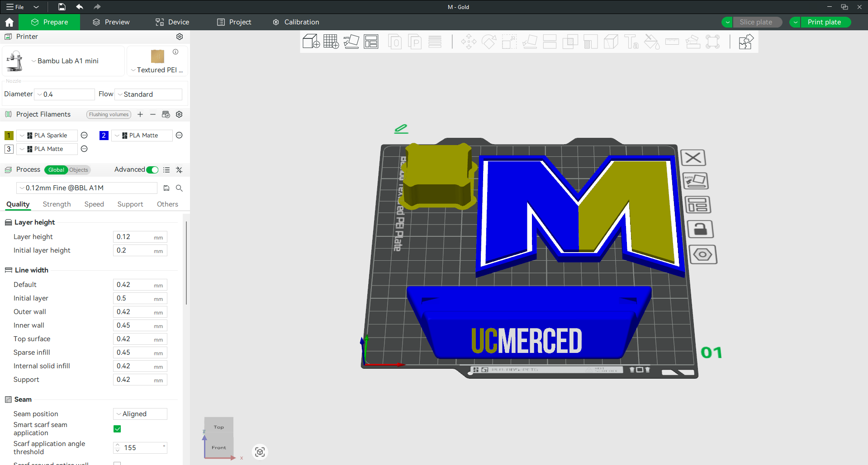Open the Slice plate dropdown arrow

727,22
